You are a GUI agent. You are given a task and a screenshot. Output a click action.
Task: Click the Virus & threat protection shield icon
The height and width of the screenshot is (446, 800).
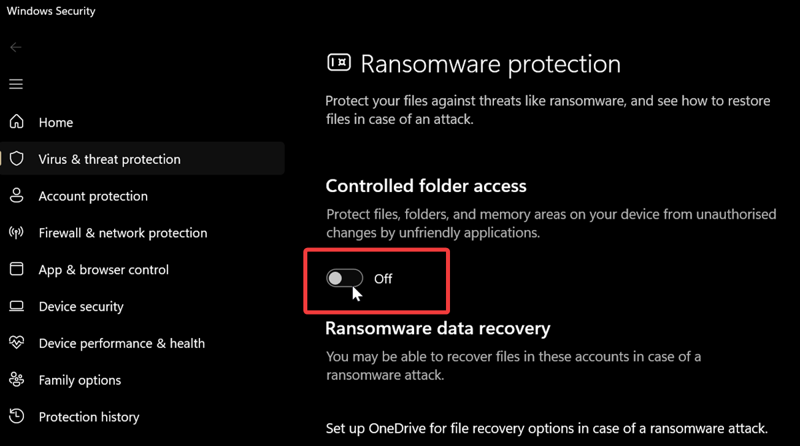pyautogui.click(x=16, y=159)
